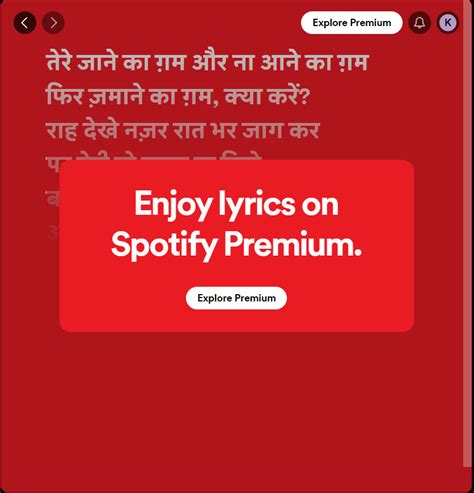
Task: Click the Spotify Premium. heading text
Action: 236,244
